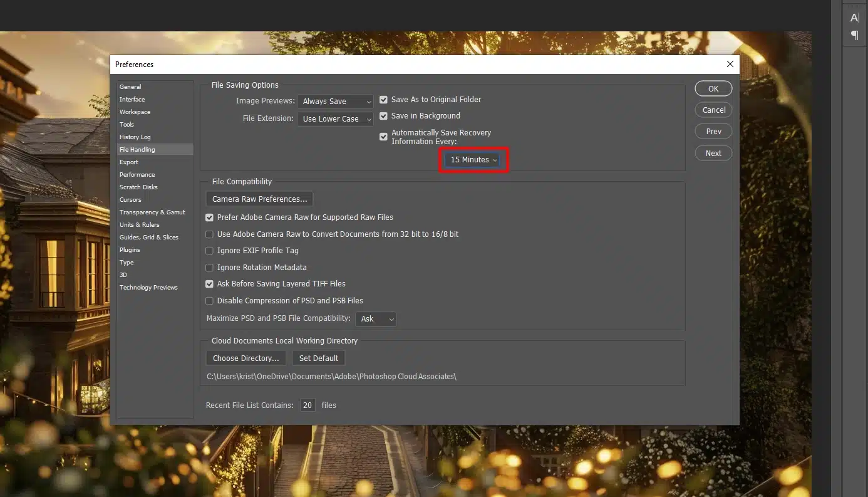Open the Character panel icon
The width and height of the screenshot is (868, 497).
(854, 18)
